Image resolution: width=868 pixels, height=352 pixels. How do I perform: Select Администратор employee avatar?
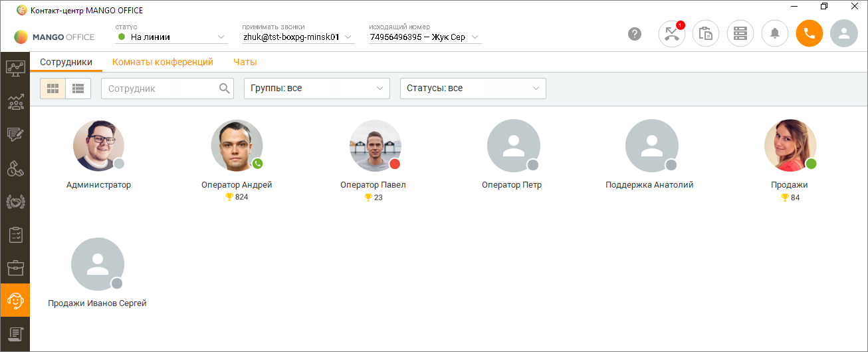tap(98, 146)
